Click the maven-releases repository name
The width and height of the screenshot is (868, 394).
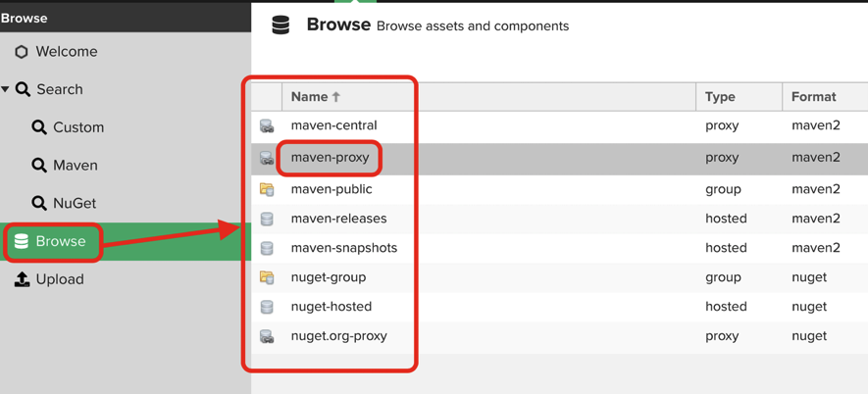338,219
